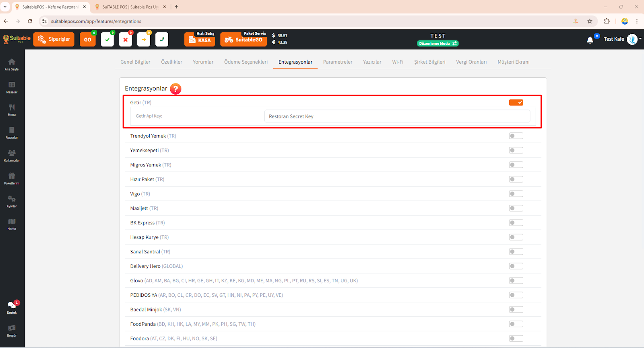
Task: Open Broşür in the sidebar
Action: click(x=12, y=331)
